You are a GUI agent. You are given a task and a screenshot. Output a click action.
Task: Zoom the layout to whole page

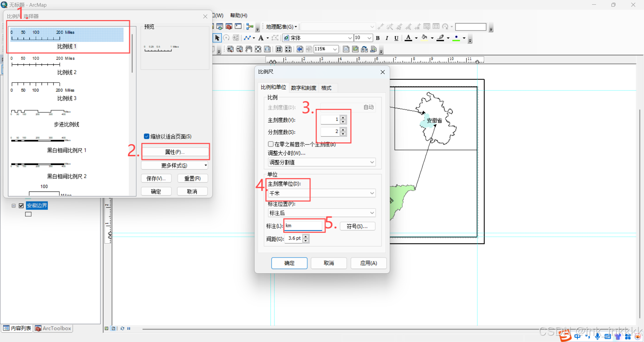pyautogui.click(x=258, y=49)
